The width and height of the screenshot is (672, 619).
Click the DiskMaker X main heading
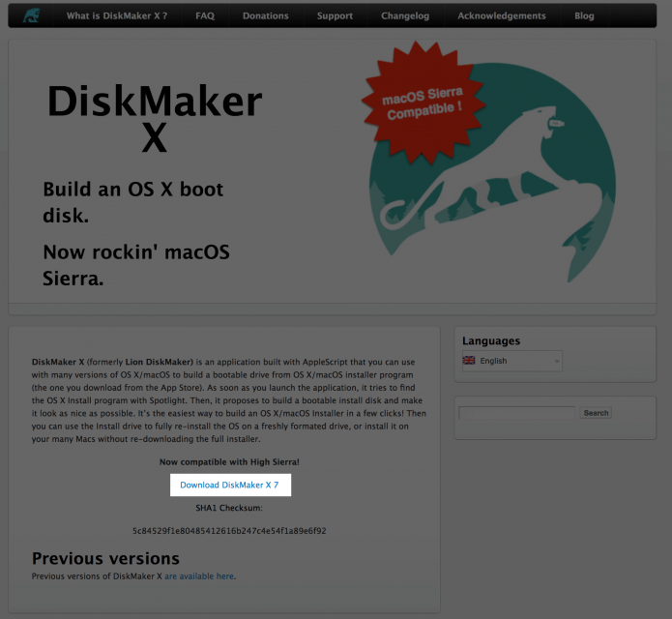click(x=155, y=118)
